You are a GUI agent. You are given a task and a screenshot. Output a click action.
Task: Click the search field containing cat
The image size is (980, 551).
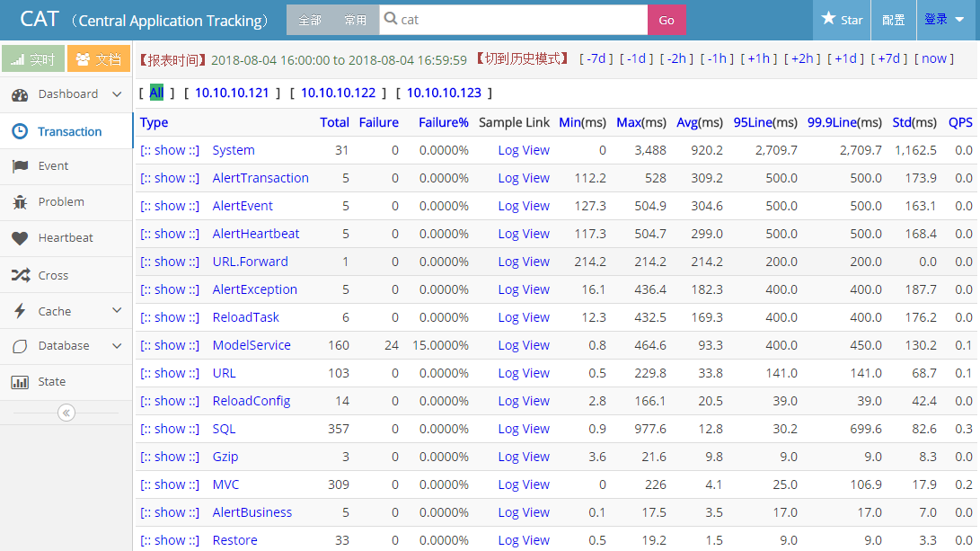click(x=514, y=20)
